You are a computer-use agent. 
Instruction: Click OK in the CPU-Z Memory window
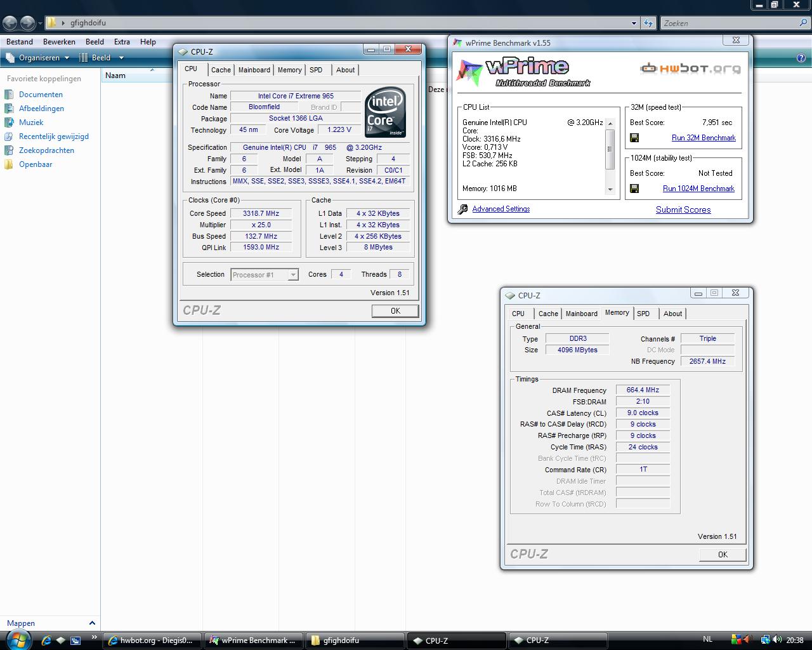(723, 555)
